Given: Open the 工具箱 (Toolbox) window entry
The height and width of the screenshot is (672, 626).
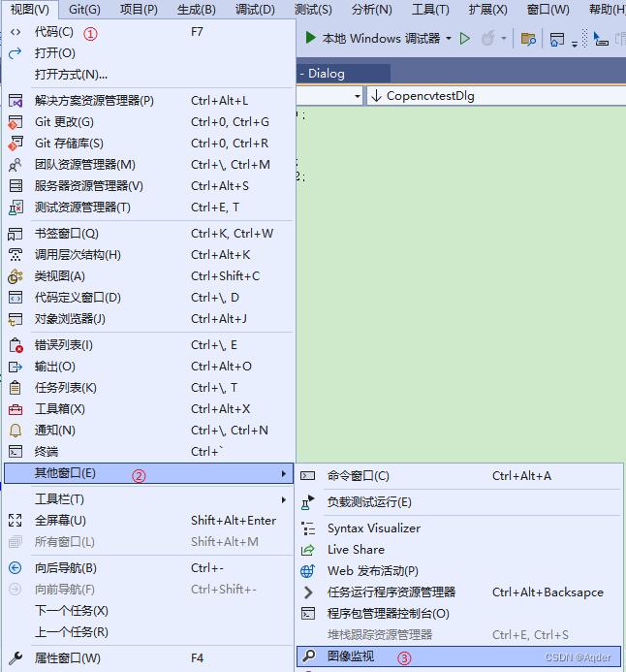Looking at the screenshot, I should click(60, 409).
